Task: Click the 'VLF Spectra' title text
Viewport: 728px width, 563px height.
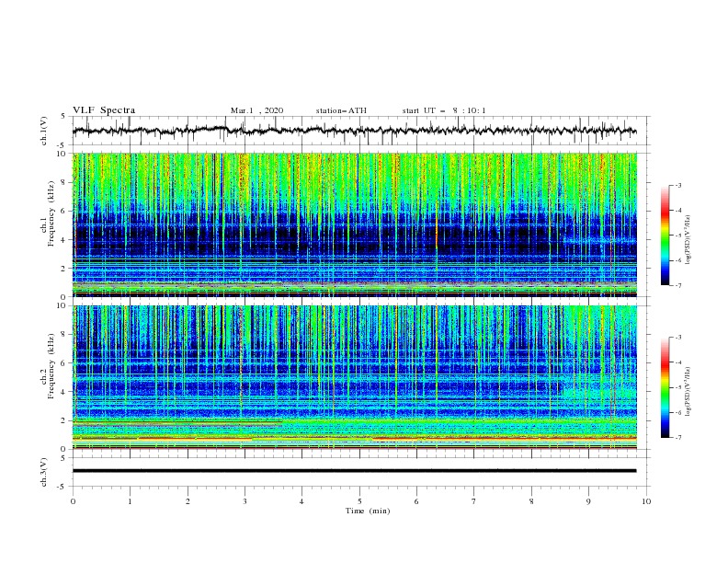Action: coord(104,110)
